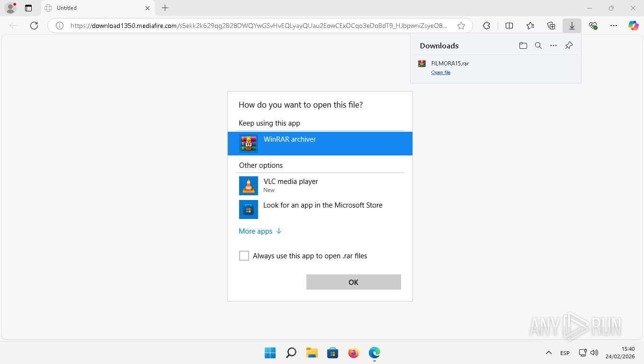The image size is (644, 364).
Task: Refresh the page
Action: click(x=34, y=26)
